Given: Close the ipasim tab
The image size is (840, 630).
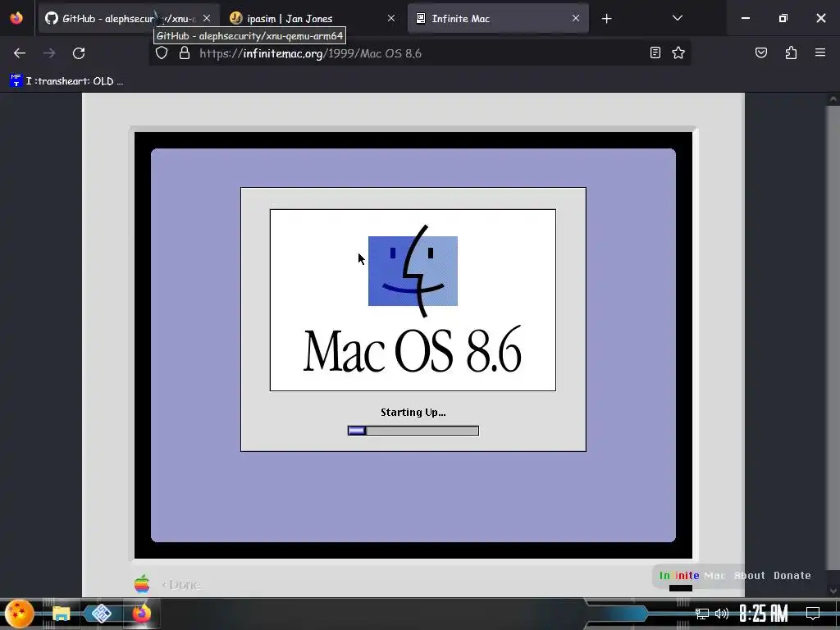Looking at the screenshot, I should point(391,18).
